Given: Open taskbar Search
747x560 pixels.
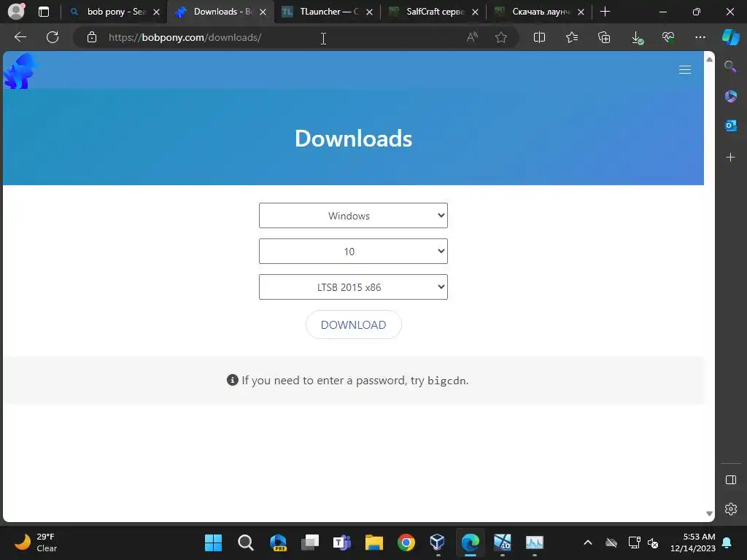Looking at the screenshot, I should pos(245,542).
